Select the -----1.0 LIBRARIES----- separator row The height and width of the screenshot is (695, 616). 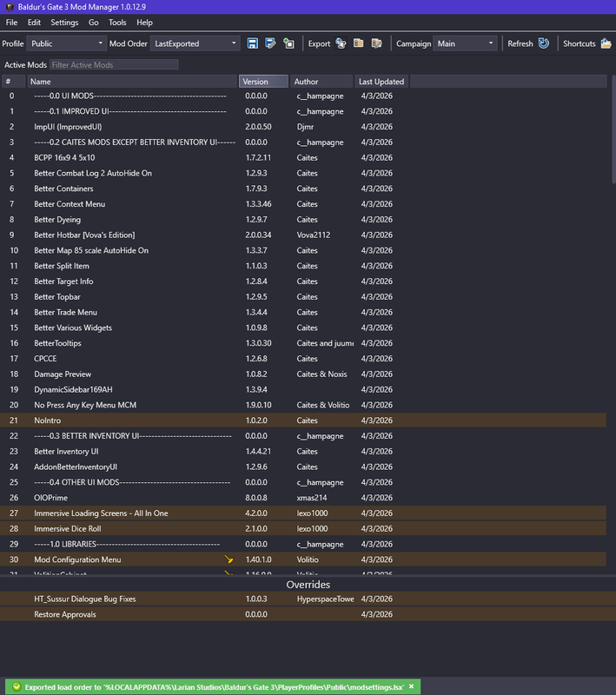(x=303, y=544)
